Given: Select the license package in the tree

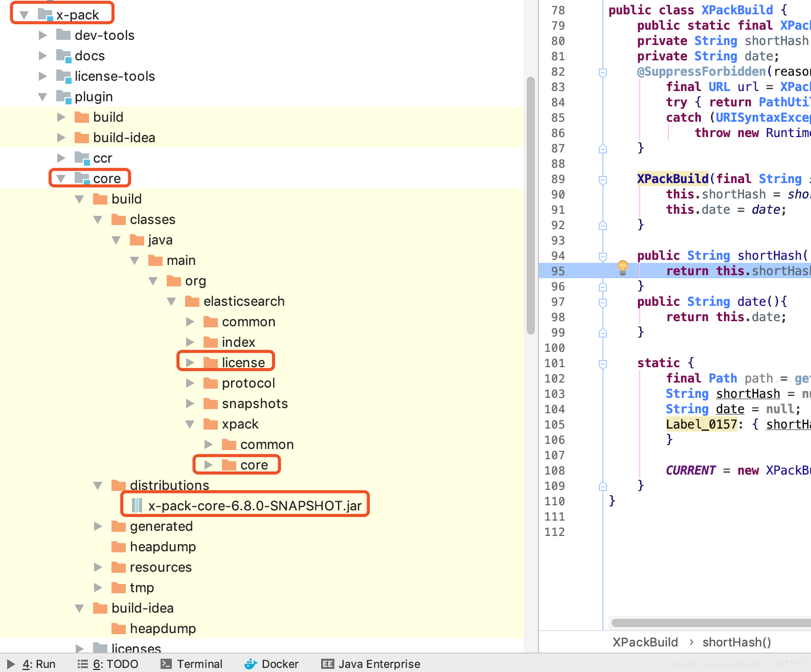Looking at the screenshot, I should tap(243, 363).
